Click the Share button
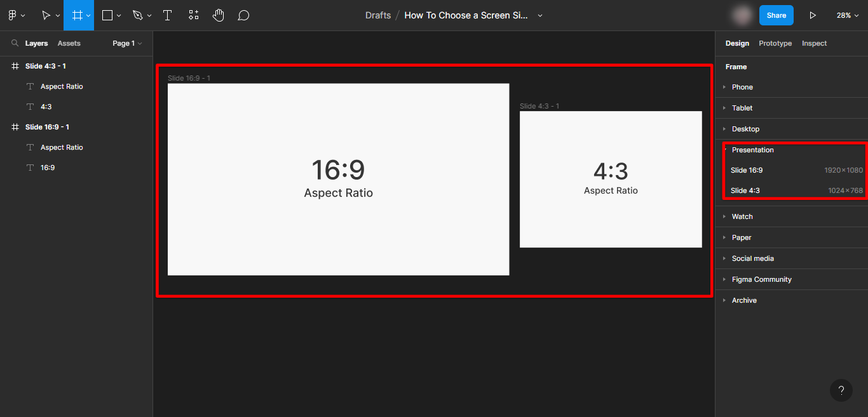This screenshot has width=868, height=417. tap(776, 15)
